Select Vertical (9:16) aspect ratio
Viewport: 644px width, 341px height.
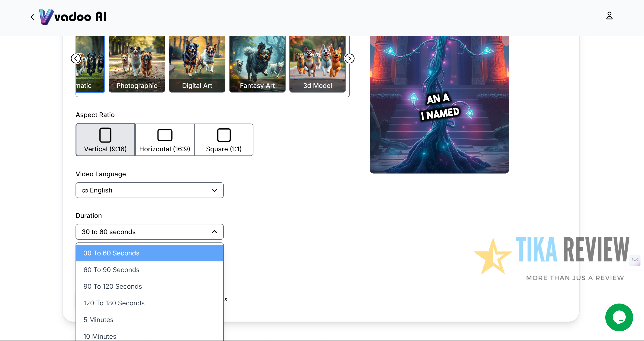click(x=105, y=140)
